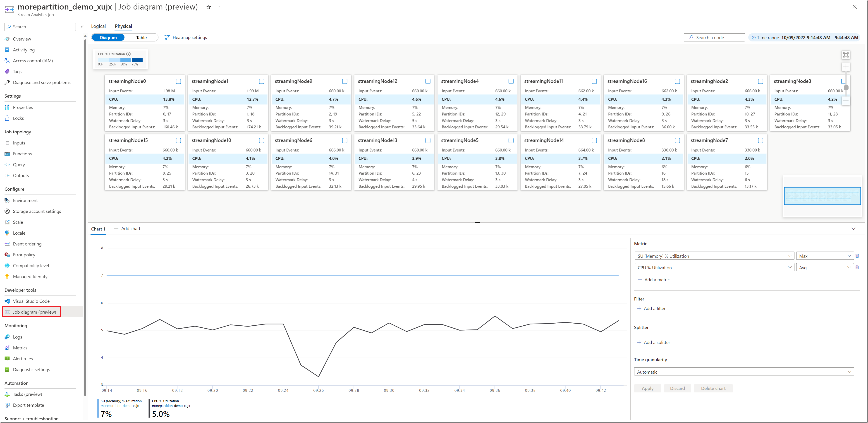The height and width of the screenshot is (423, 868).
Task: Click in the Search a node field
Action: (x=714, y=37)
